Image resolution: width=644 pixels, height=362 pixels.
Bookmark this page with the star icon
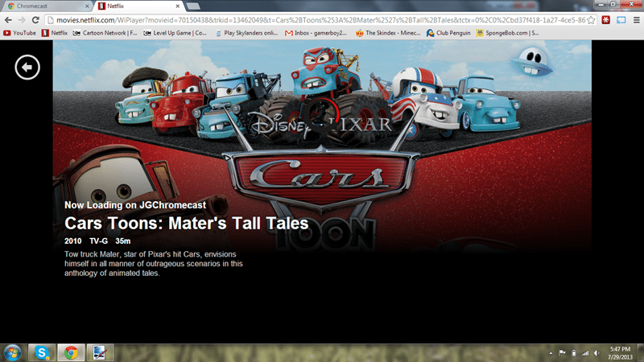[591, 20]
